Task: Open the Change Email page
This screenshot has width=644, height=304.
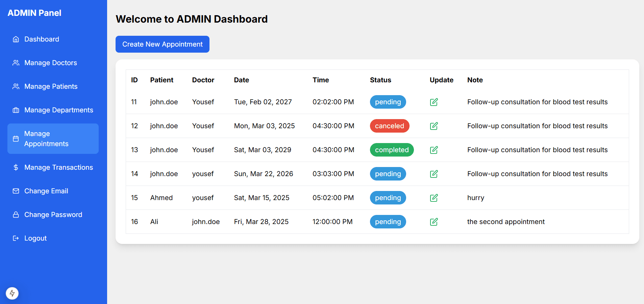Action: [46, 191]
